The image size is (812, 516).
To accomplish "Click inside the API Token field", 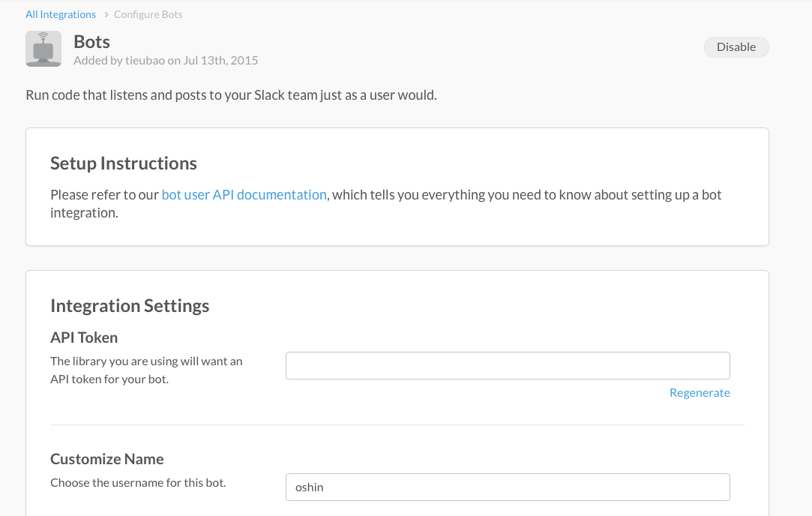I will click(x=649, y=366).
